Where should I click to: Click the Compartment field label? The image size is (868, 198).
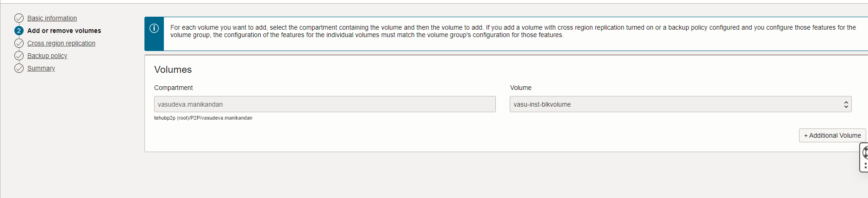point(173,88)
